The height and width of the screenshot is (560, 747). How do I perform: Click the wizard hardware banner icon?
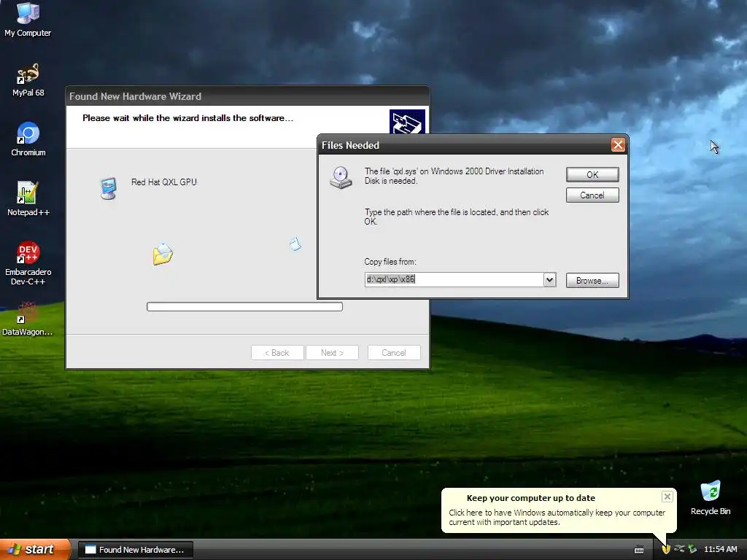coord(407,122)
